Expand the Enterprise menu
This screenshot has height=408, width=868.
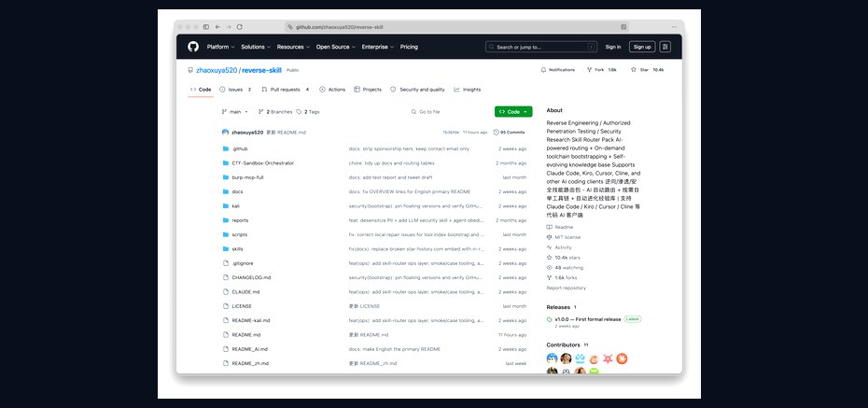[x=378, y=47]
